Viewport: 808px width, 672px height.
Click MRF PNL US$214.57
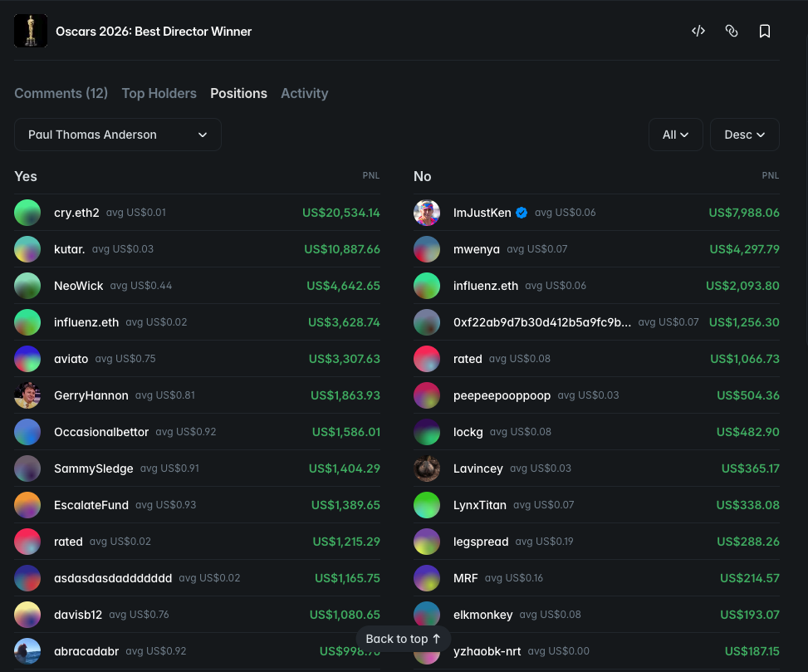click(750, 579)
